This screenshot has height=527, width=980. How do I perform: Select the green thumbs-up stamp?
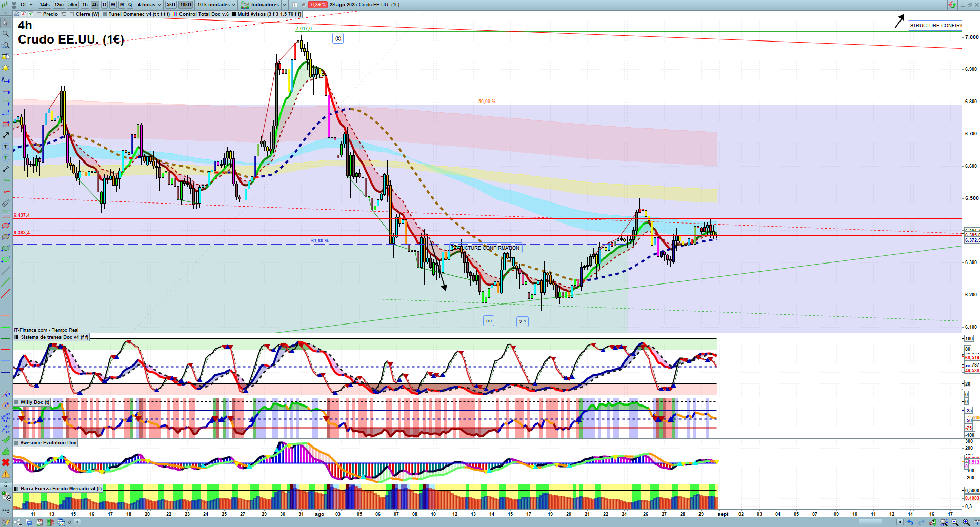6,451
